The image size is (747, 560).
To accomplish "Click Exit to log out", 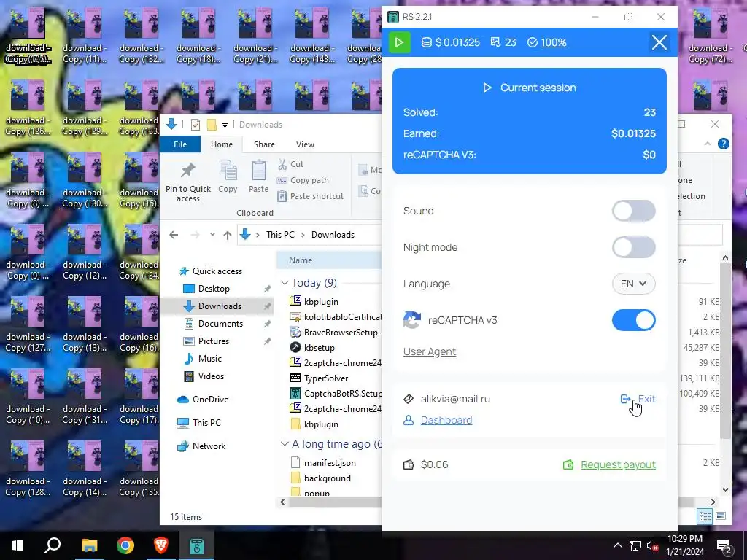I will coord(638,399).
